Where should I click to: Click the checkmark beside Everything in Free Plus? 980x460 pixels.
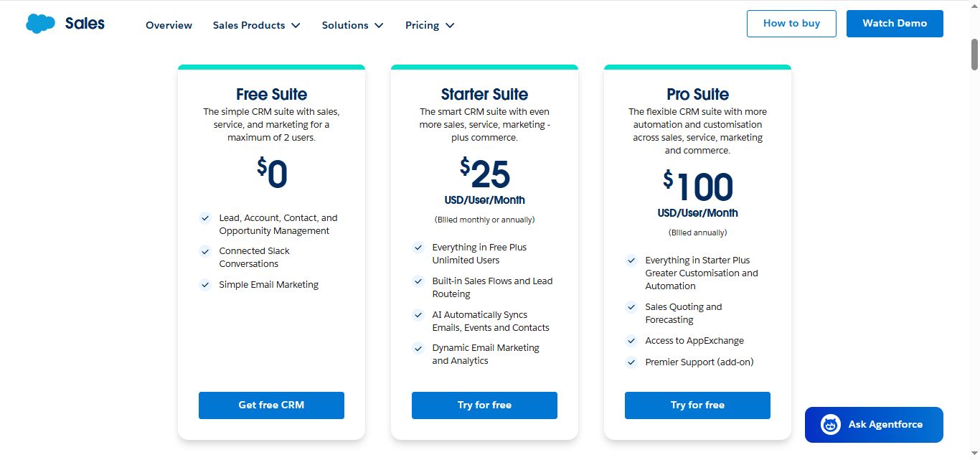418,248
